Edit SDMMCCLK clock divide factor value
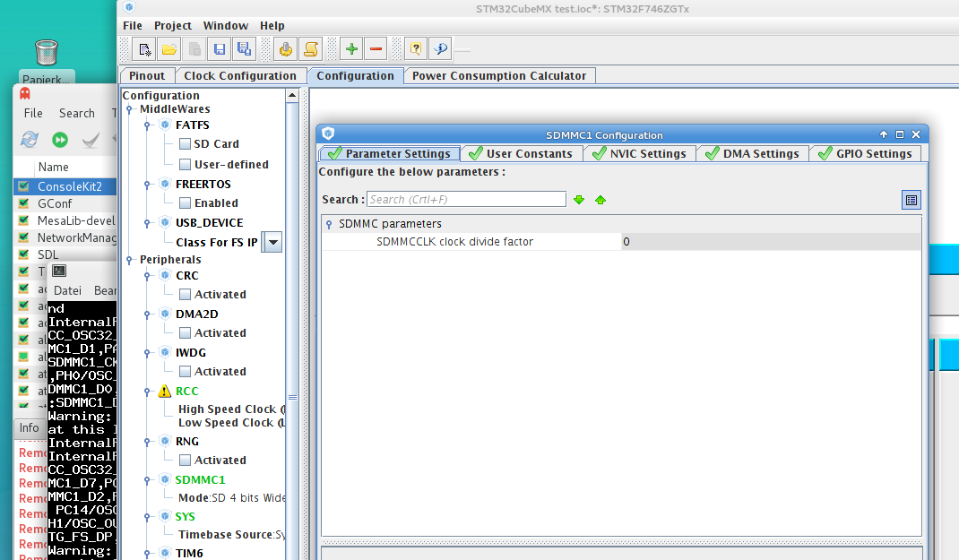Viewport: 959px width, 560px height. pos(771,242)
